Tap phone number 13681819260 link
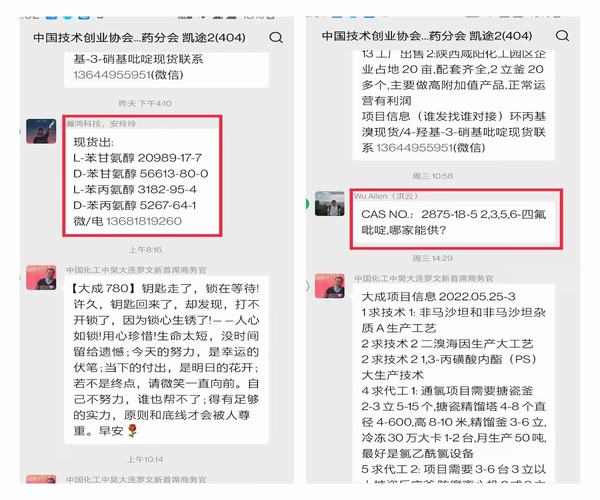600x500 pixels. pyautogui.click(x=143, y=221)
